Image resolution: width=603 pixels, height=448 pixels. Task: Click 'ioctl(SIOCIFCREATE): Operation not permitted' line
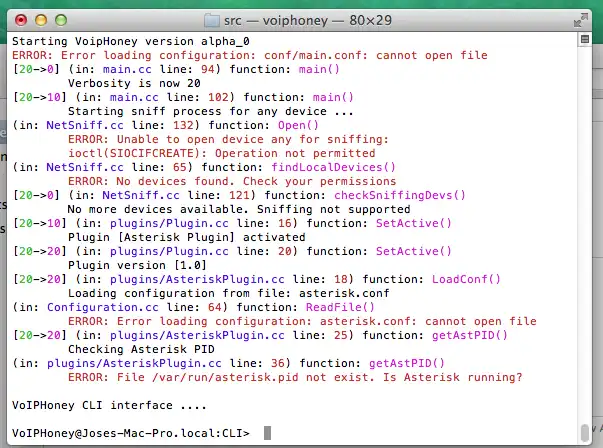[x=222, y=153]
